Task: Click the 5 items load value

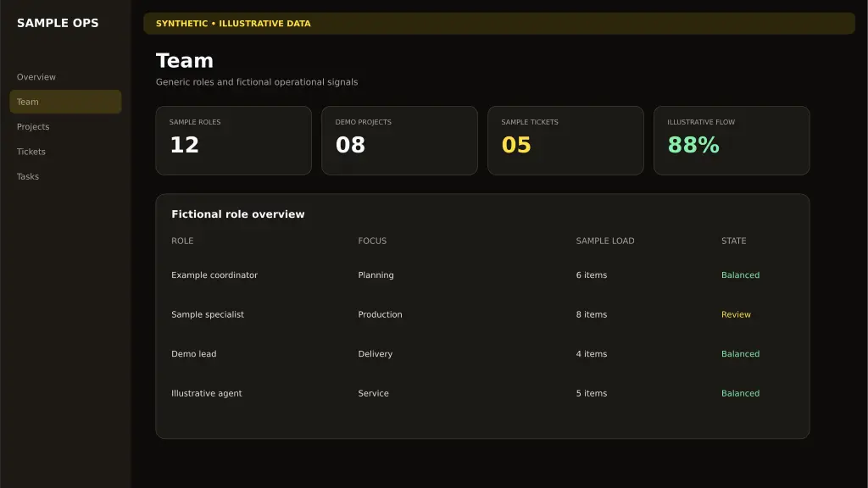Action: point(591,393)
